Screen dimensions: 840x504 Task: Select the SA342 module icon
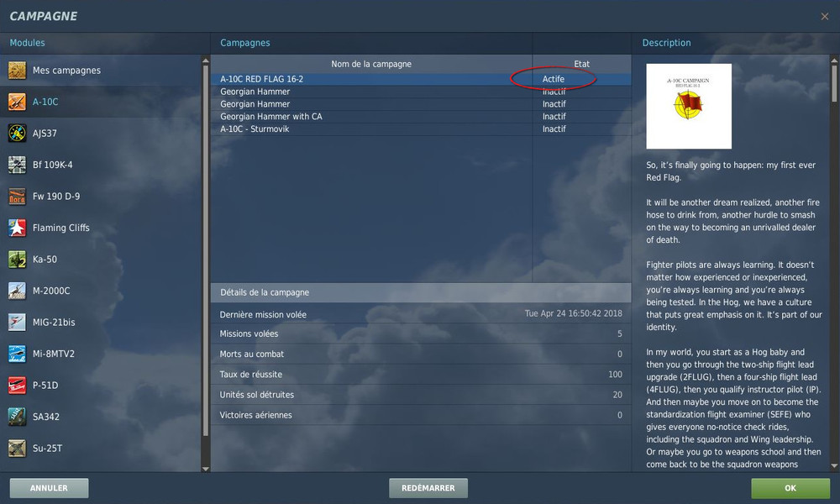(x=17, y=417)
